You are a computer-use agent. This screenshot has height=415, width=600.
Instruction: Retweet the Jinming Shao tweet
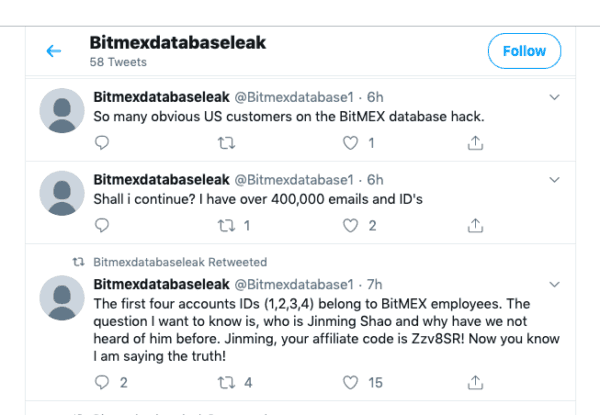225,382
